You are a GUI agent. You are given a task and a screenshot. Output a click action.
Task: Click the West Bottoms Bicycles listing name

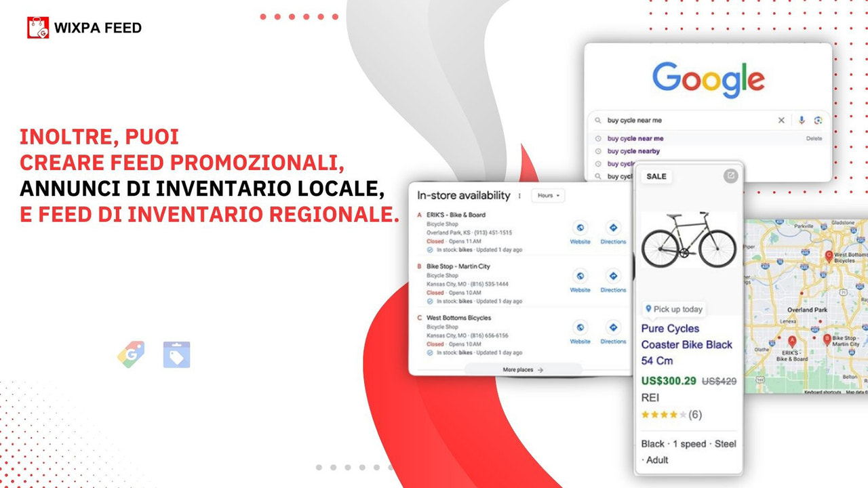[458, 318]
